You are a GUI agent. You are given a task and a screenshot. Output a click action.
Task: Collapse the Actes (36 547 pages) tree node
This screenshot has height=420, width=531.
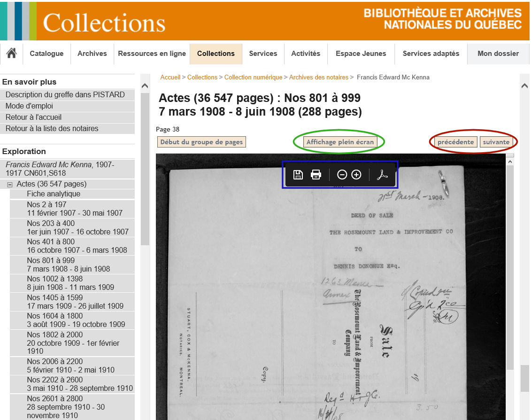pos(9,185)
